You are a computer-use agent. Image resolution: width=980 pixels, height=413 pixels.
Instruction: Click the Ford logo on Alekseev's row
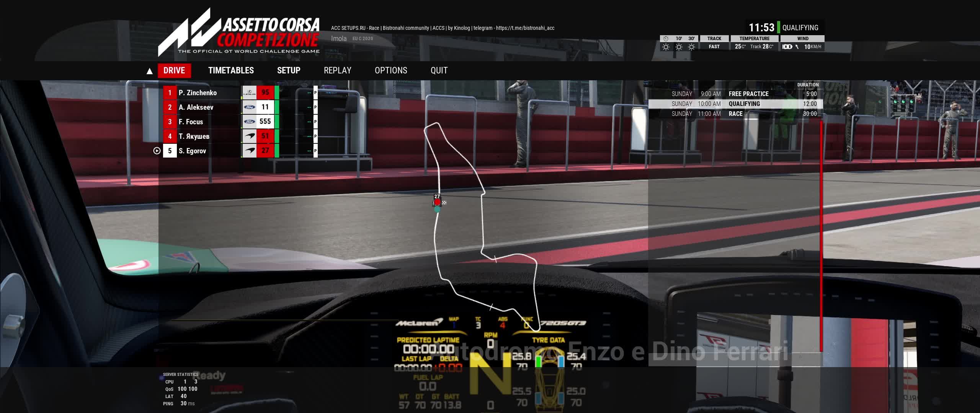(250, 107)
